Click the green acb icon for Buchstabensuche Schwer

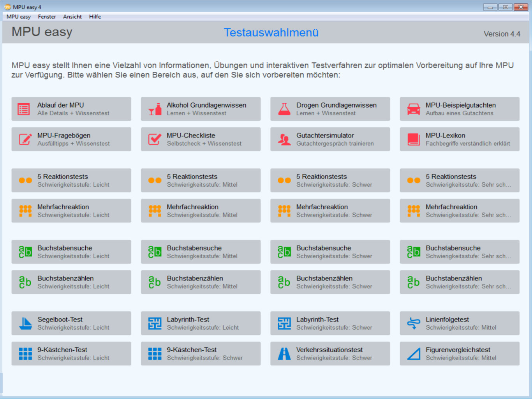(284, 252)
